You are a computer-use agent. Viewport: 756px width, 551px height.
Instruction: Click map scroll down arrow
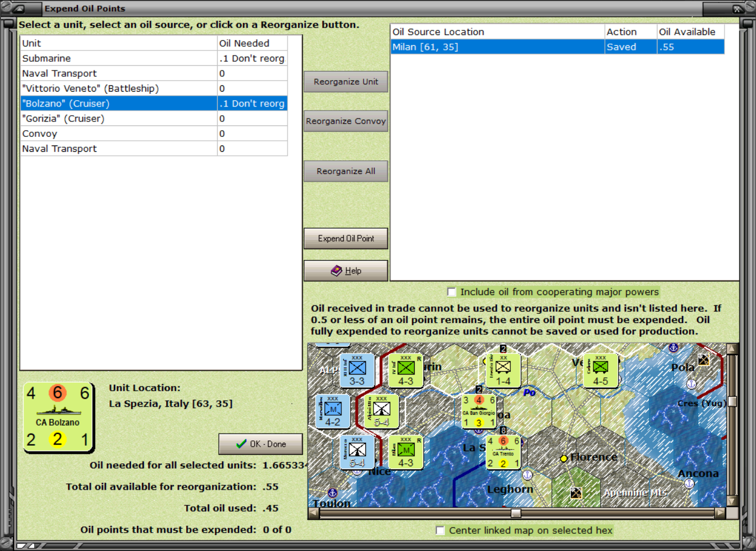pyautogui.click(x=732, y=501)
